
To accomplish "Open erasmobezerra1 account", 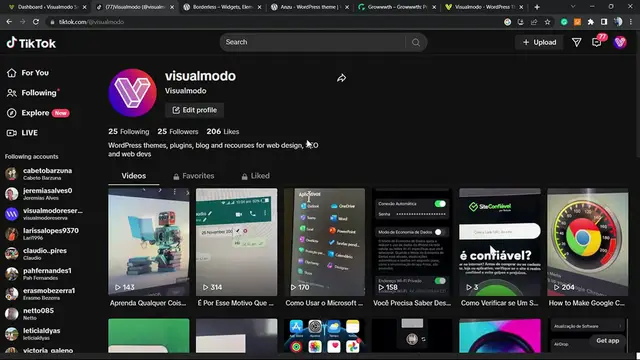I will click(x=41, y=293).
